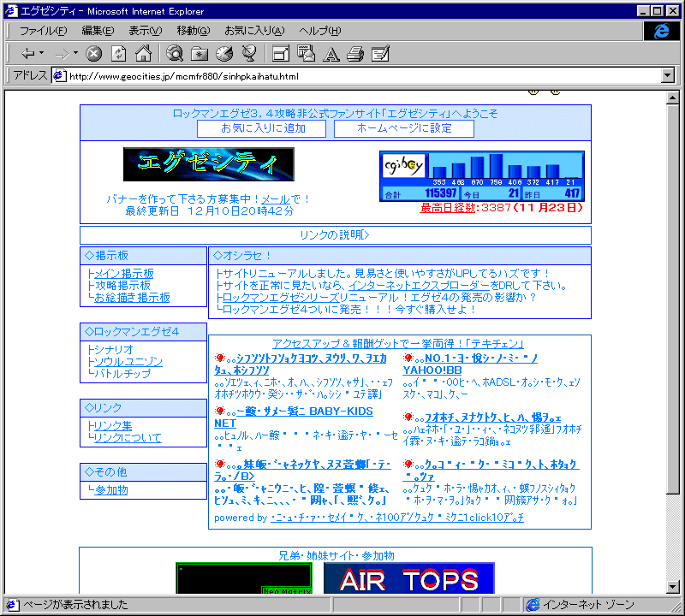Viewport: 685px width, 616px height.
Task: Click the バトルチップ text entry
Action: click(x=122, y=374)
